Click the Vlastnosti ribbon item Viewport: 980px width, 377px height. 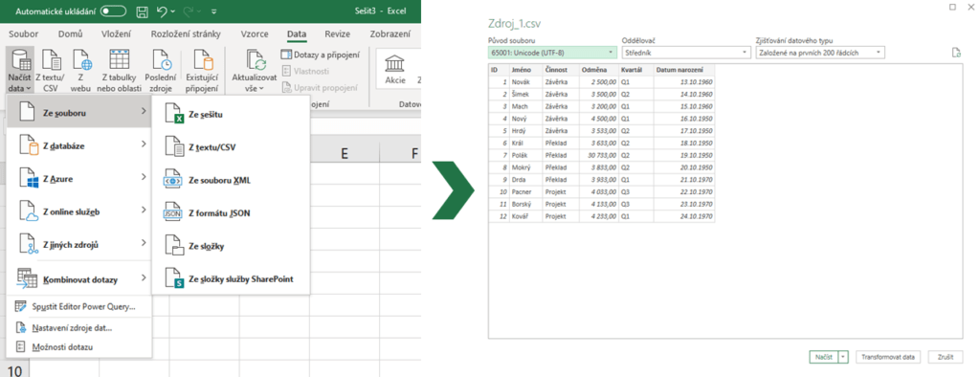[x=305, y=71]
